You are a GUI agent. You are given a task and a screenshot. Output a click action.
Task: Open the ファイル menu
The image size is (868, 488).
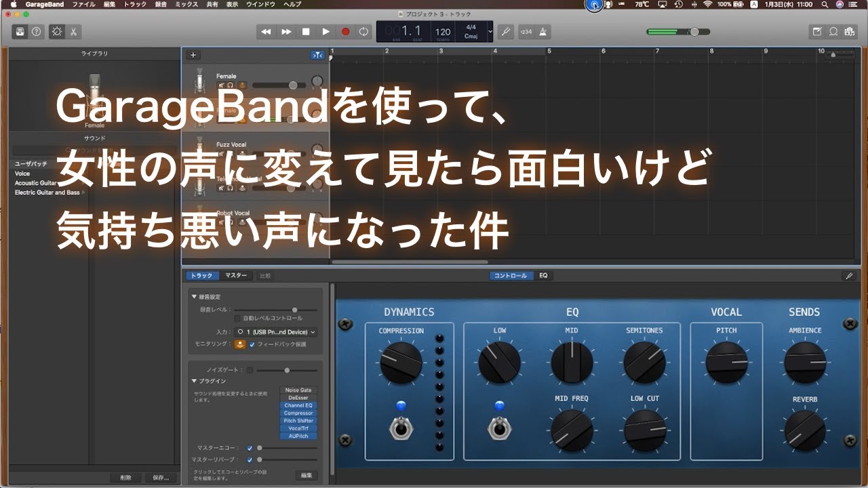tap(84, 4)
